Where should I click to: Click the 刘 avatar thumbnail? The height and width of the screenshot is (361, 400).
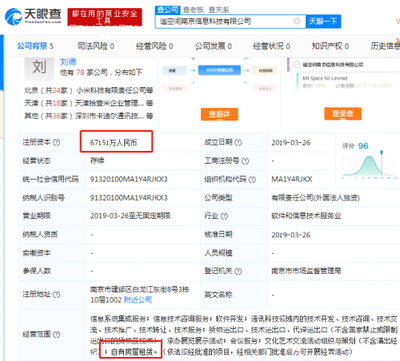(39, 68)
